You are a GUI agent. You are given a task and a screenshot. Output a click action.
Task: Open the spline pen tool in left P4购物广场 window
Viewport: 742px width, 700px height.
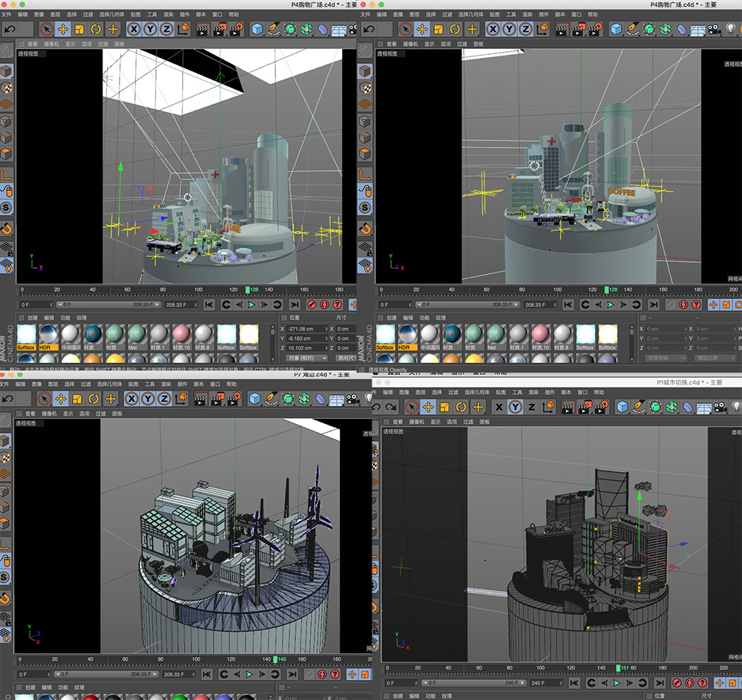[274, 30]
